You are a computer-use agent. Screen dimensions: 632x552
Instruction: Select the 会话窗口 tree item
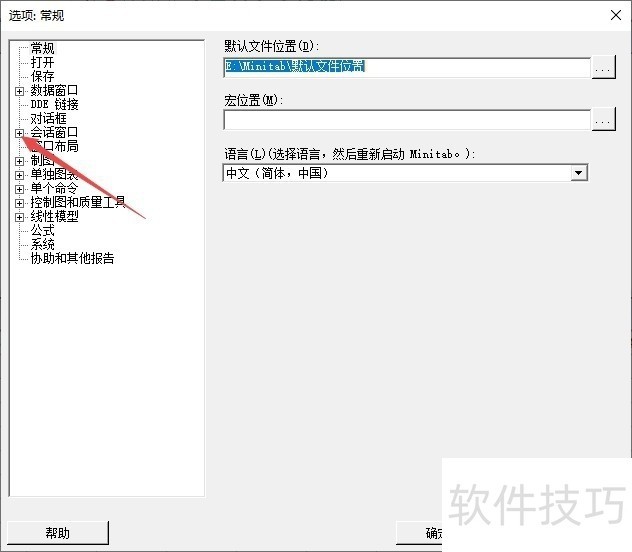[54, 132]
